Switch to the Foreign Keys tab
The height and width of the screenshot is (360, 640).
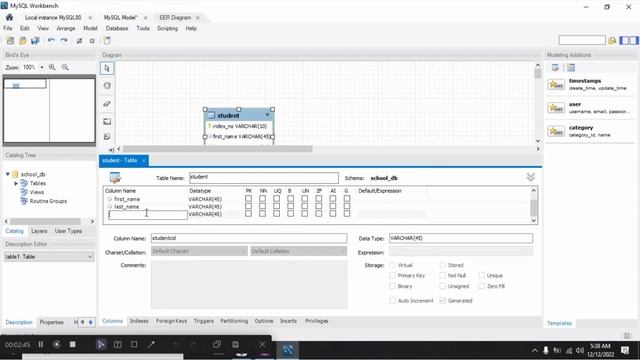[171, 321]
